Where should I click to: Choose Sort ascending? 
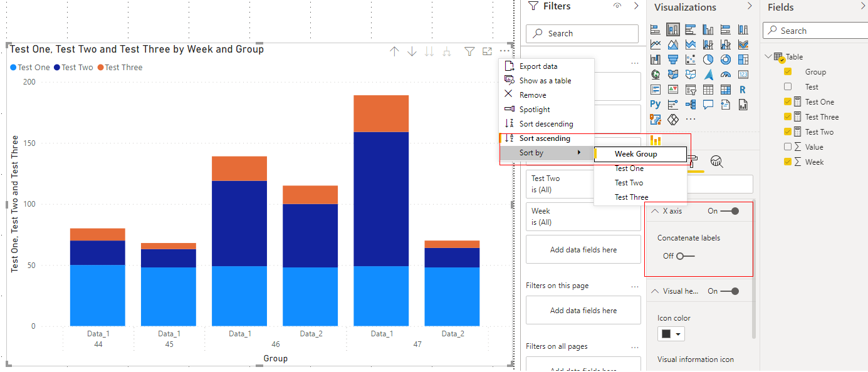click(x=546, y=138)
